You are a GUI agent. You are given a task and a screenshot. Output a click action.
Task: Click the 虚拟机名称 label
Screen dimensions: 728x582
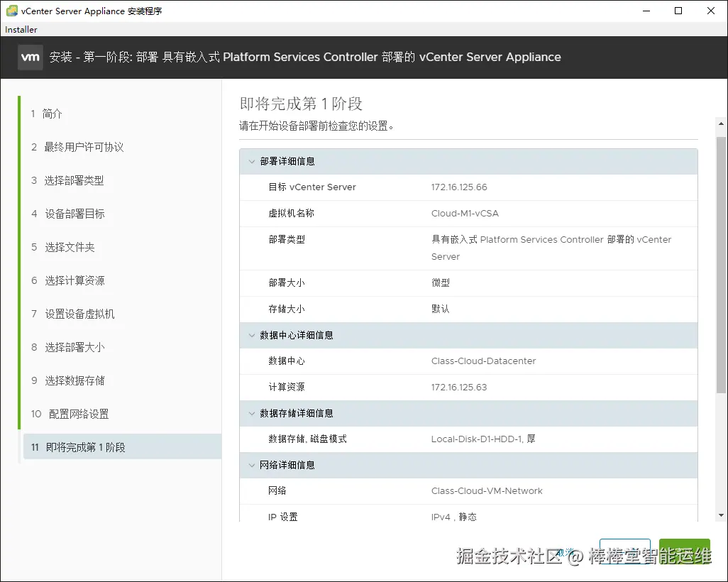point(291,213)
